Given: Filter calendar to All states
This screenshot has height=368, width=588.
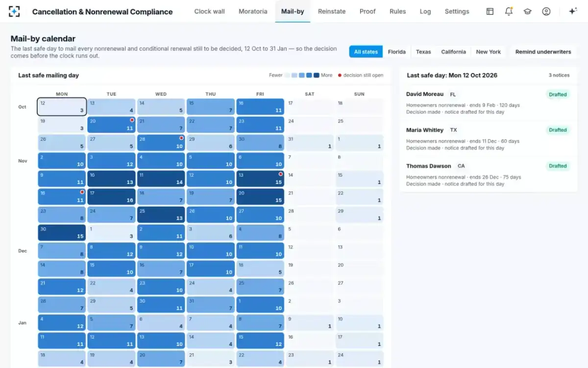Looking at the screenshot, I should (x=366, y=52).
